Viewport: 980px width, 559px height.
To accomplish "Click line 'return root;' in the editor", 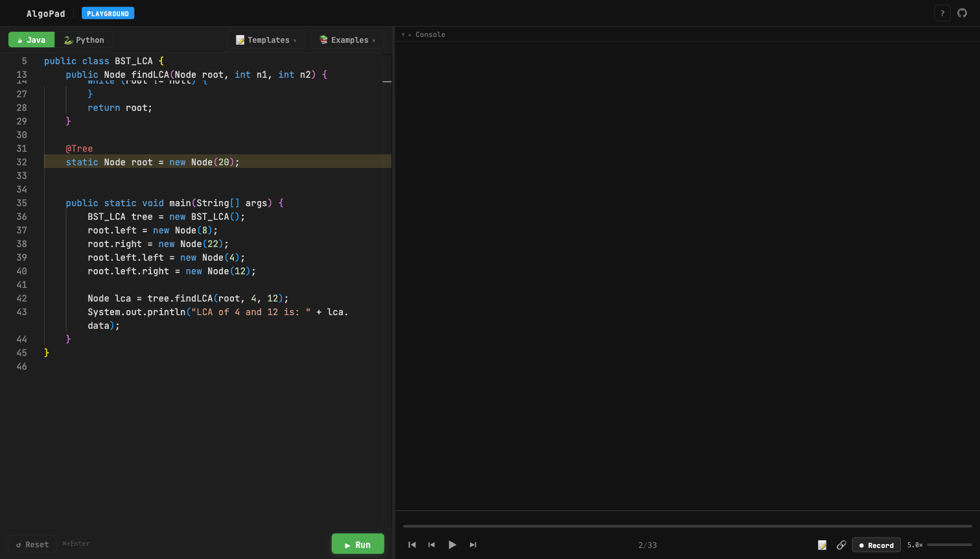I will coord(120,108).
